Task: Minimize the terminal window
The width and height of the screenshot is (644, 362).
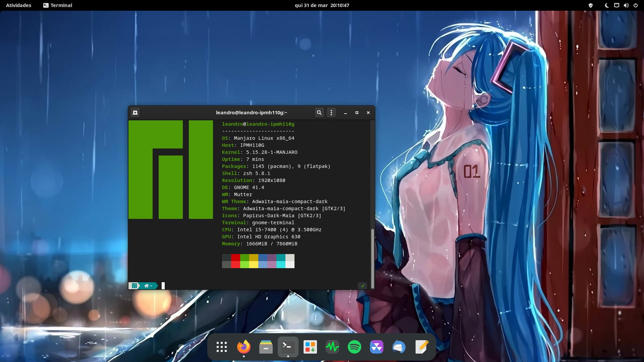Action: pos(345,113)
